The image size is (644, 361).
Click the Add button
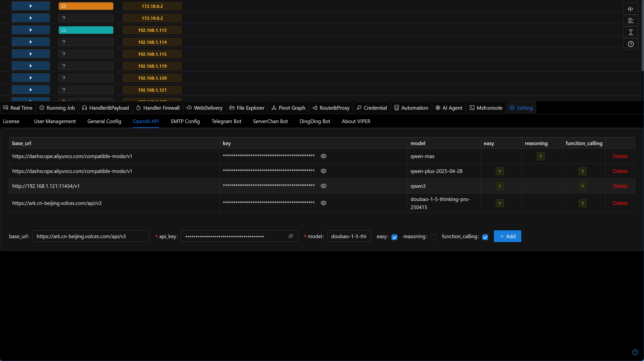coord(508,236)
